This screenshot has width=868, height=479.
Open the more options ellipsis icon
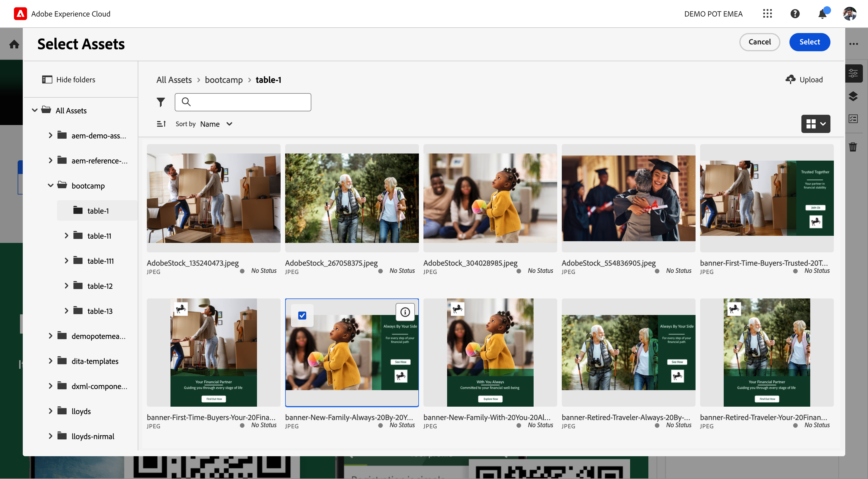pos(853,44)
